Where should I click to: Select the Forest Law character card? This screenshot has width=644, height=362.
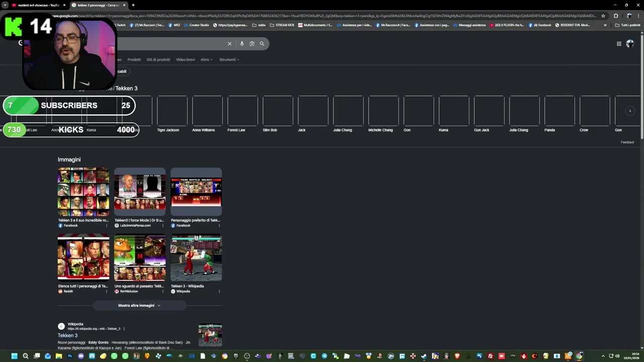point(243,114)
